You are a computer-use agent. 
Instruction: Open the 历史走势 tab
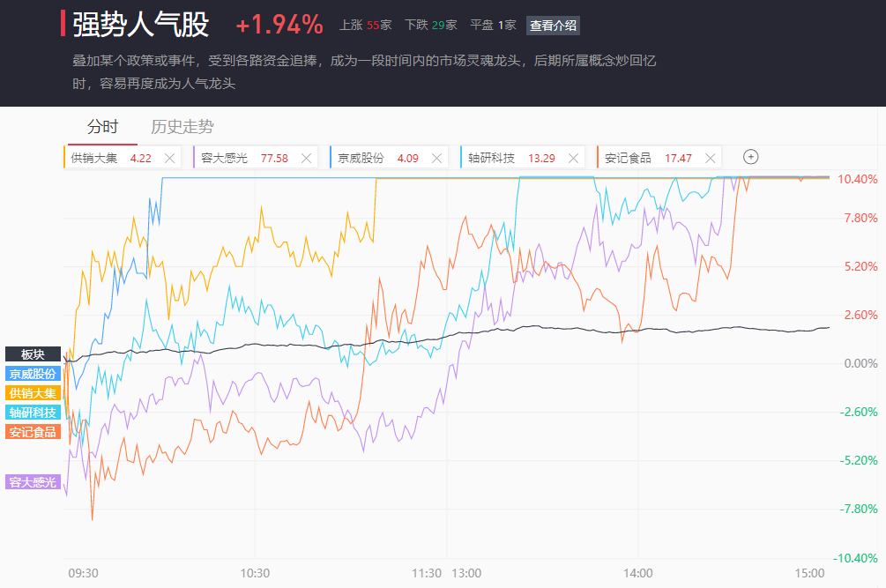point(182,127)
